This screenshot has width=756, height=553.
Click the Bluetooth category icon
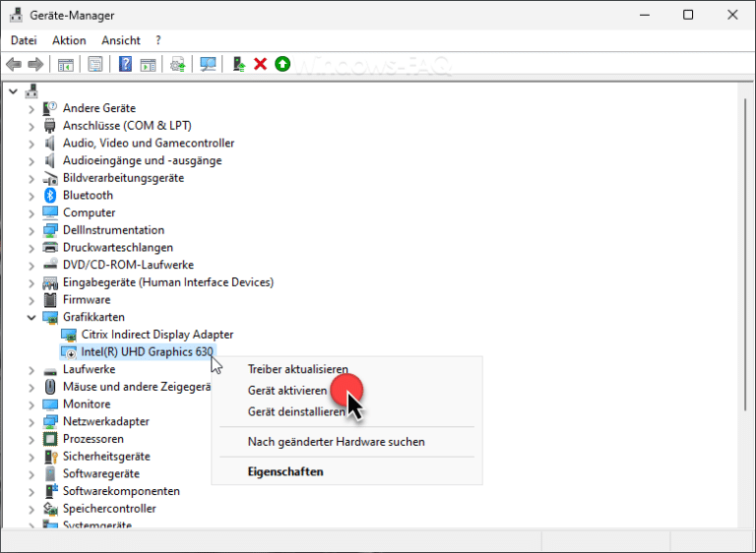(x=50, y=195)
